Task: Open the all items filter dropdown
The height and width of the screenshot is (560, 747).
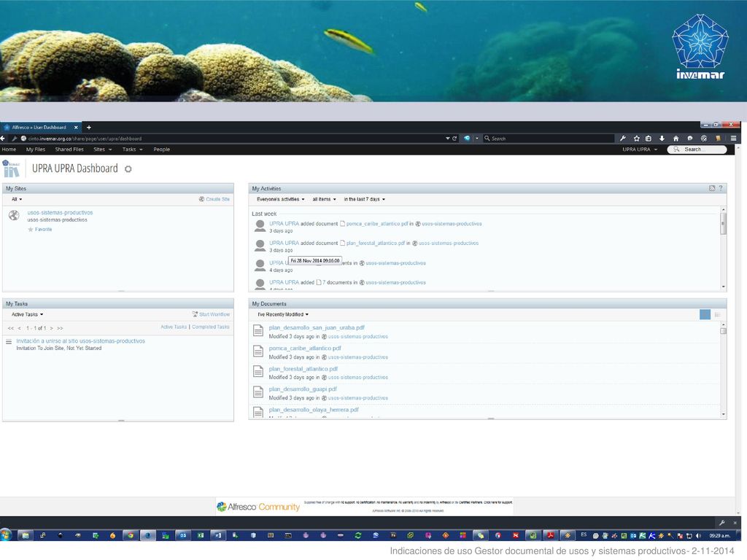Action: click(324, 199)
